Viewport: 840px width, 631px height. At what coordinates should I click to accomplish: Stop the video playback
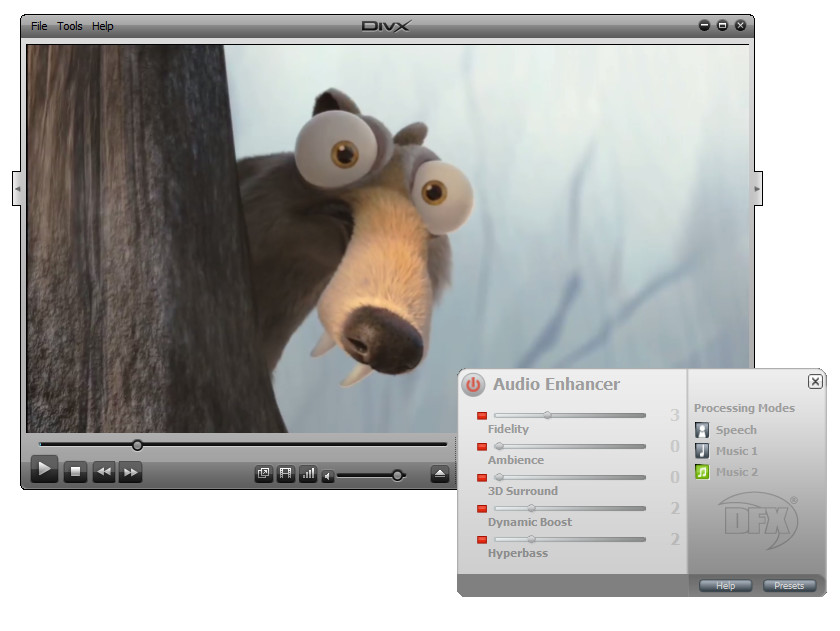75,472
